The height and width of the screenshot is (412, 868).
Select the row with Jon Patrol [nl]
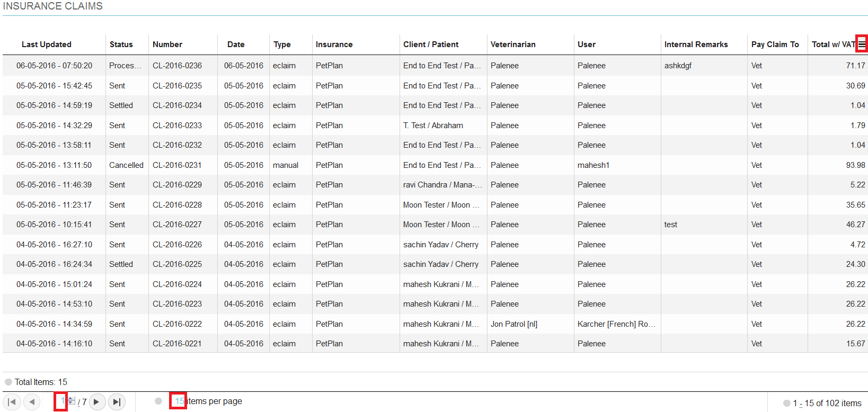513,324
